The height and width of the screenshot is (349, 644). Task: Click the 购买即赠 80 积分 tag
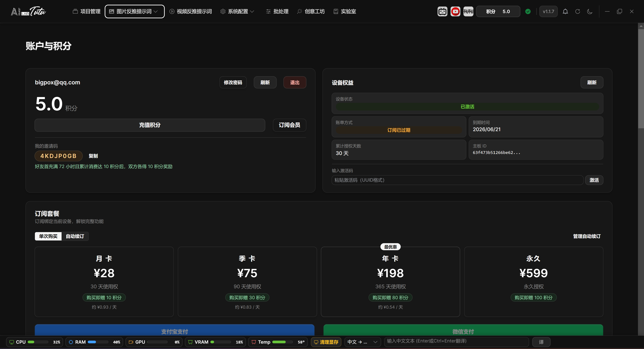(390, 298)
